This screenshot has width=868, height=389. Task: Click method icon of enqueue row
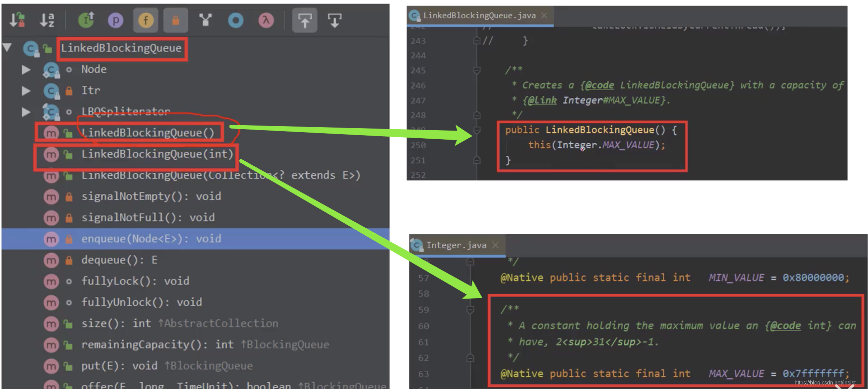[x=51, y=239]
